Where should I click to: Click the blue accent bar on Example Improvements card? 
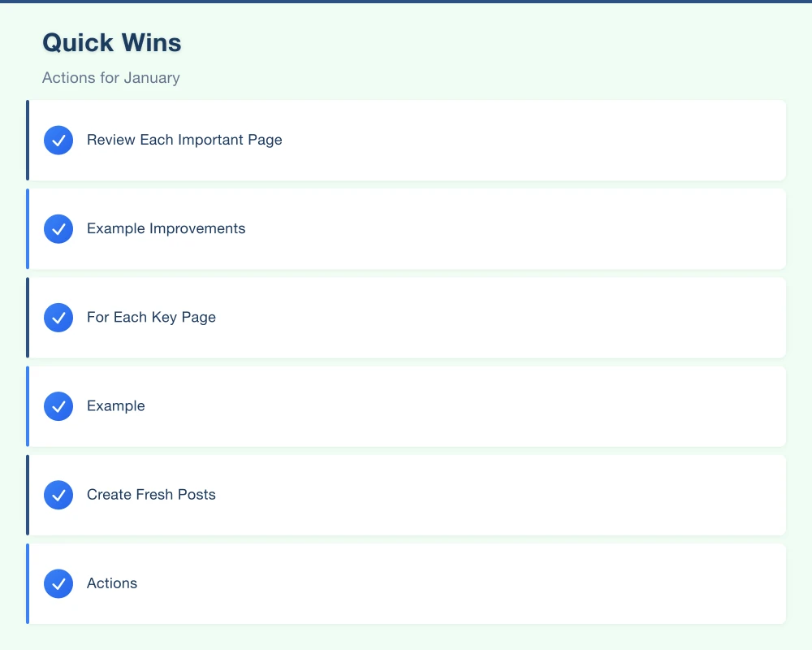28,228
